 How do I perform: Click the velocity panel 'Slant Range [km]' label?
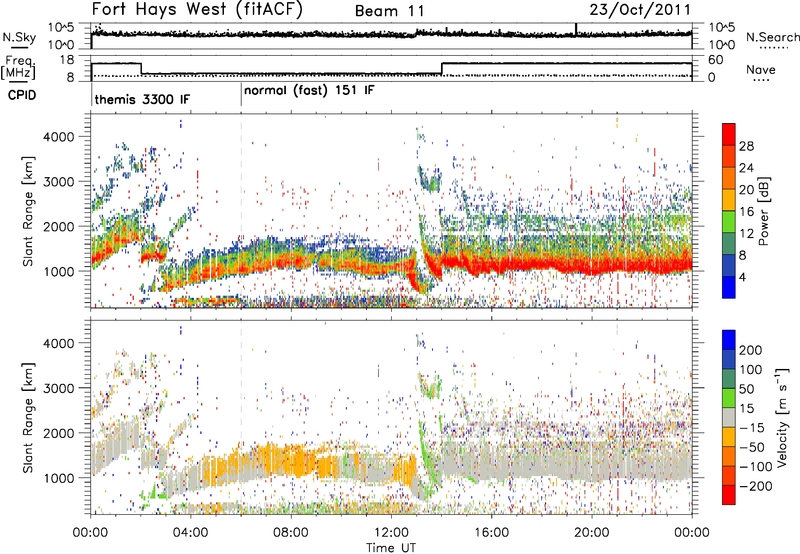tap(28, 418)
